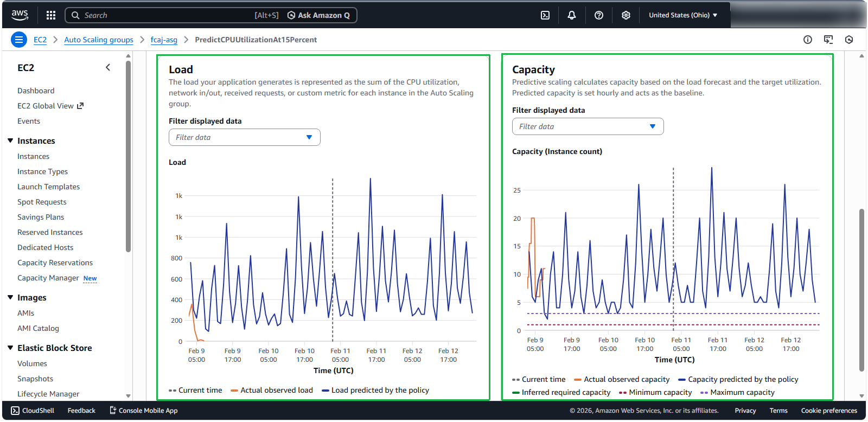
Task: Open the United States (Ohio) region dropdown
Action: 683,15
